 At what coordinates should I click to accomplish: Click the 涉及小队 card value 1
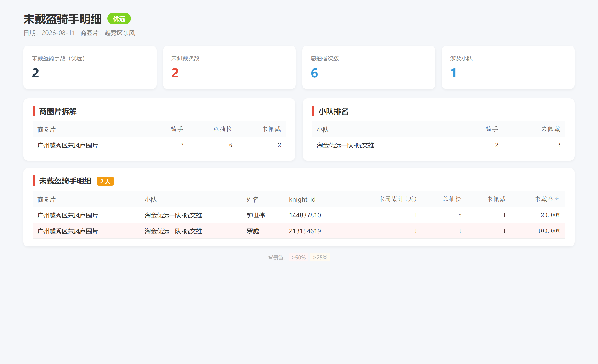point(453,73)
